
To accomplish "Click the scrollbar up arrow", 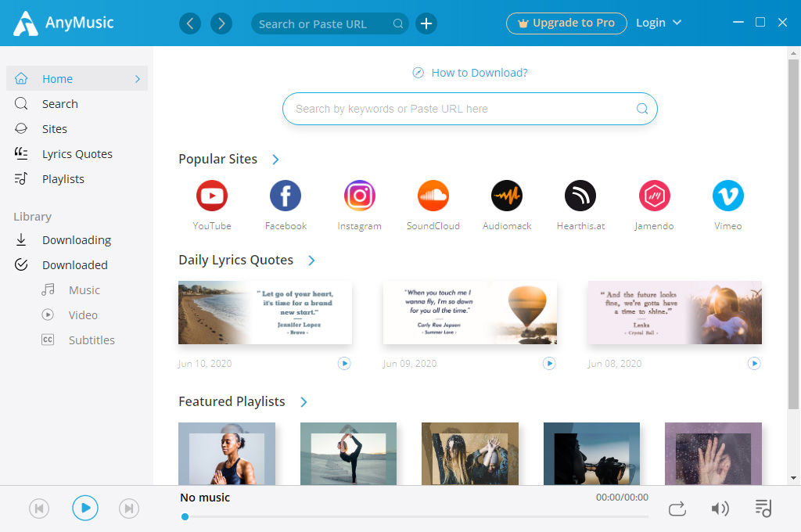I will 793,52.
